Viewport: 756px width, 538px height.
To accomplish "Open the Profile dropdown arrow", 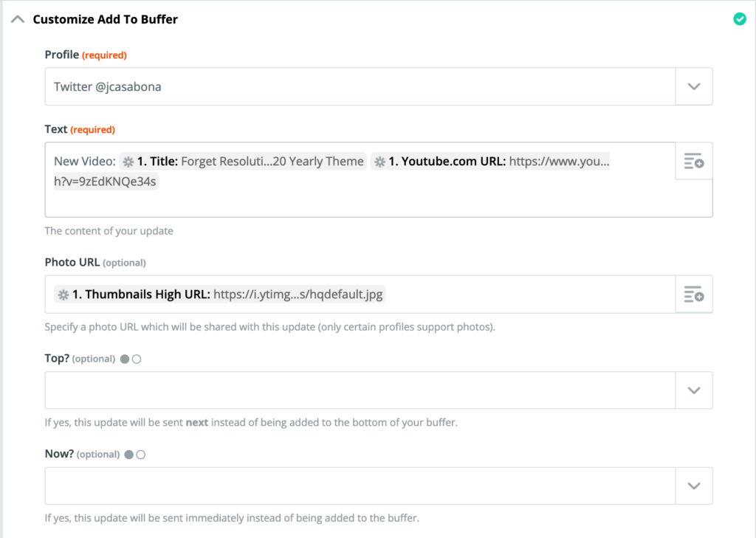I will pyautogui.click(x=693, y=86).
